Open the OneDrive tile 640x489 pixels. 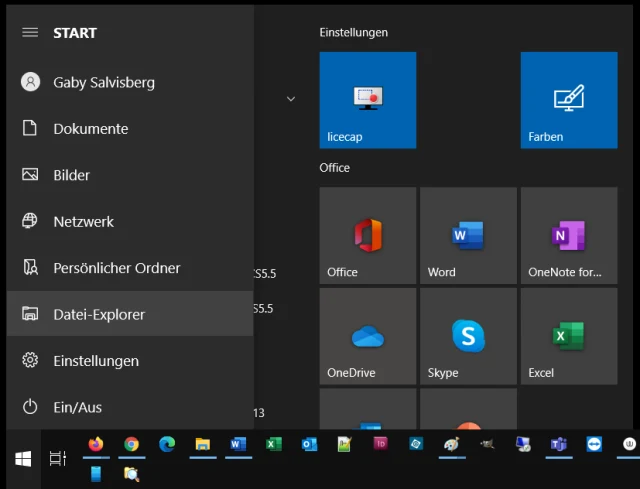367,336
